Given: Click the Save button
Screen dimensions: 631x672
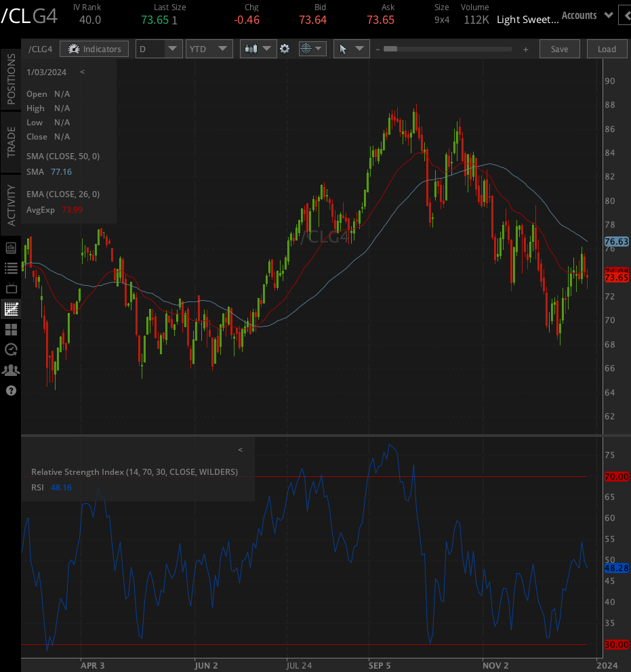Looking at the screenshot, I should click(x=559, y=48).
